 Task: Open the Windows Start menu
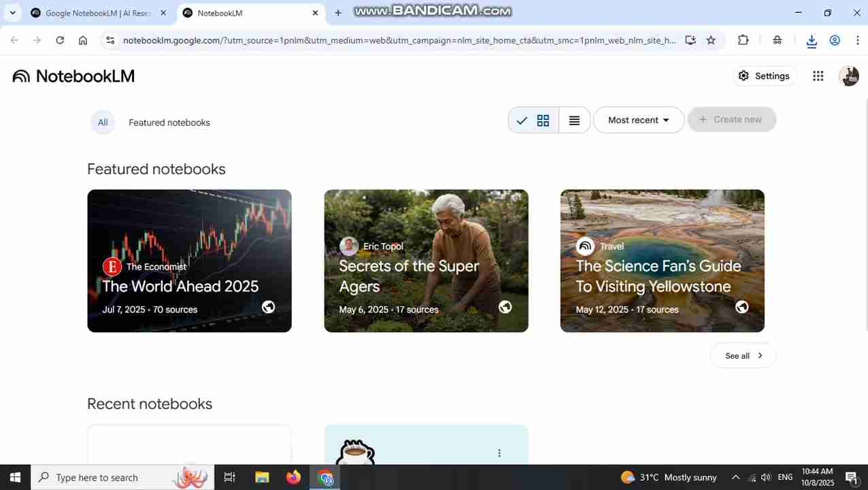15,477
